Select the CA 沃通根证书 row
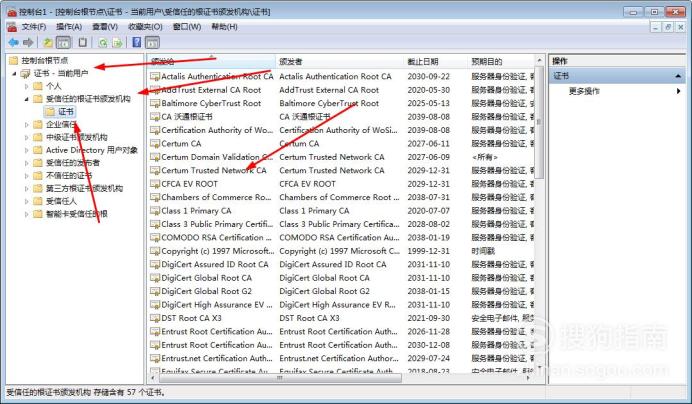The height and width of the screenshot is (404, 692). coord(342,117)
